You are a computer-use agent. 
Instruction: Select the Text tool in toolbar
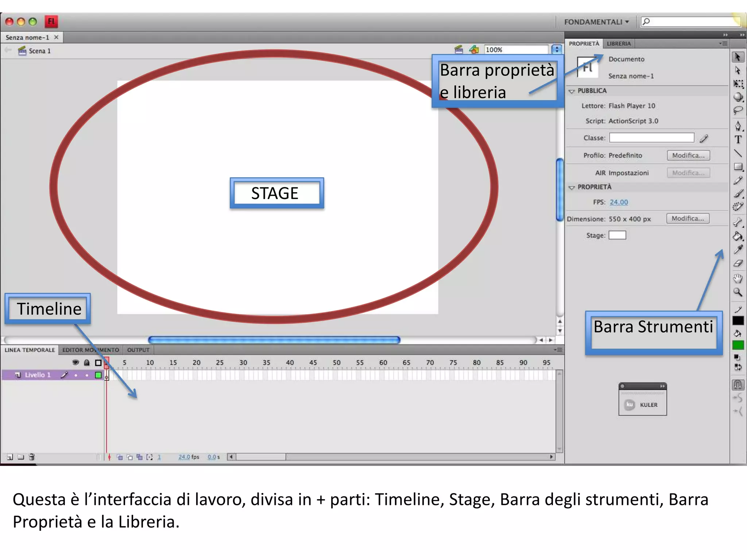(x=738, y=140)
